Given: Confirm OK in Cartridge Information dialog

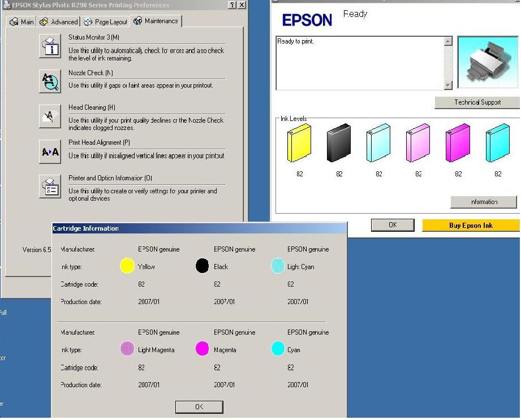Looking at the screenshot, I should click(x=199, y=407).
